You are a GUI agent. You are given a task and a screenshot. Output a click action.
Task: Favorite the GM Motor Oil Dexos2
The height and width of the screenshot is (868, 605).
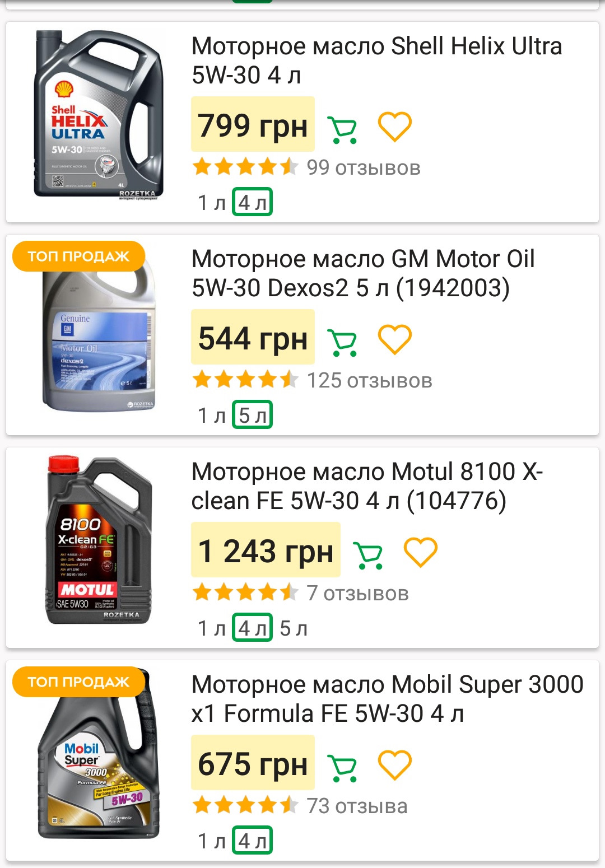tap(395, 339)
